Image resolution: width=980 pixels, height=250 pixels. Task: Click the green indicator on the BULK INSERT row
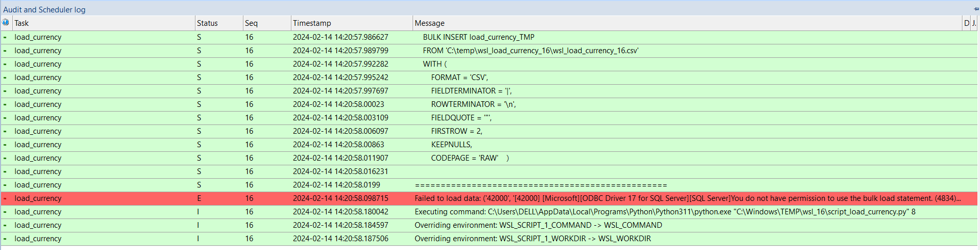point(5,37)
